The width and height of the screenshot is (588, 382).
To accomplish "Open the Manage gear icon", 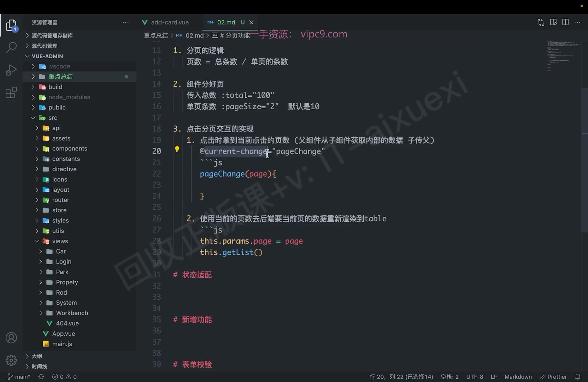I will (11, 360).
